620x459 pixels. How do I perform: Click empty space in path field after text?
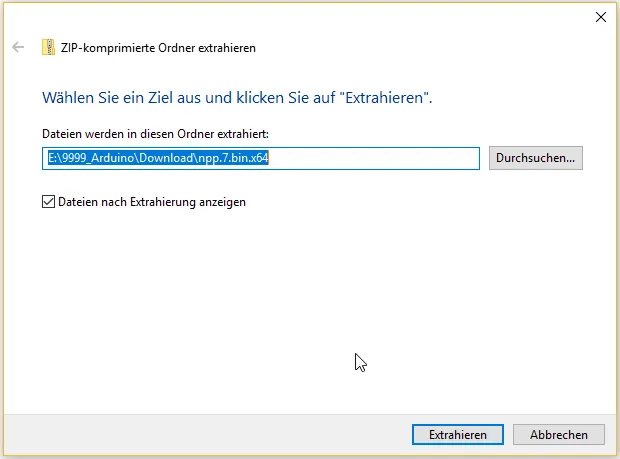(x=380, y=158)
